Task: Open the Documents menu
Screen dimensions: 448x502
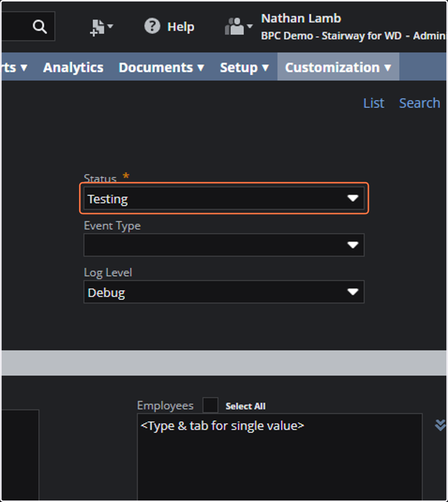Action: pos(161,68)
